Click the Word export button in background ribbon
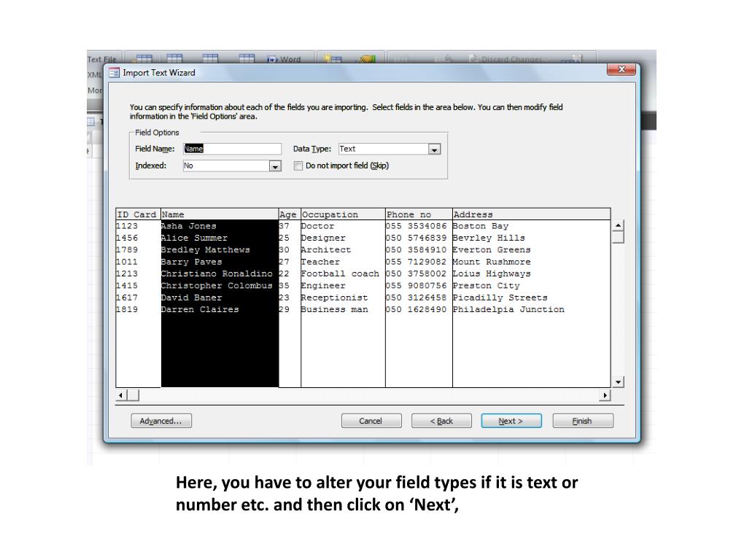This screenshot has width=747, height=560. 285,59
